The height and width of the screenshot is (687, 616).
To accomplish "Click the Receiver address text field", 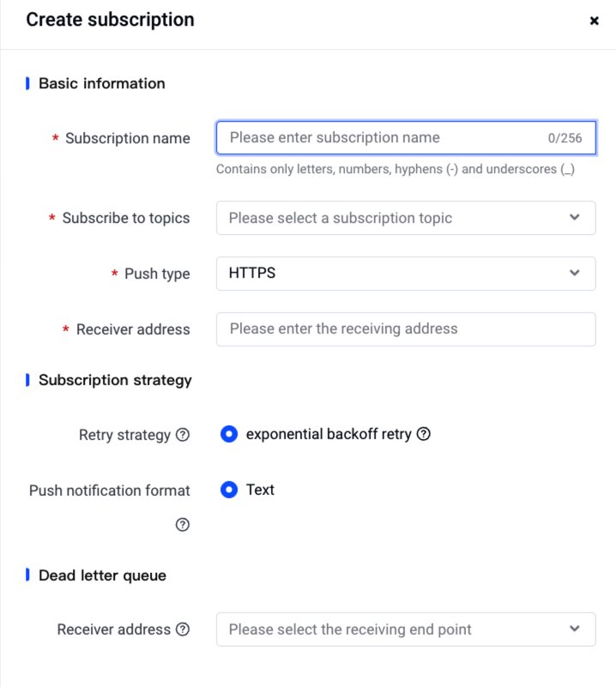I will point(405,329).
